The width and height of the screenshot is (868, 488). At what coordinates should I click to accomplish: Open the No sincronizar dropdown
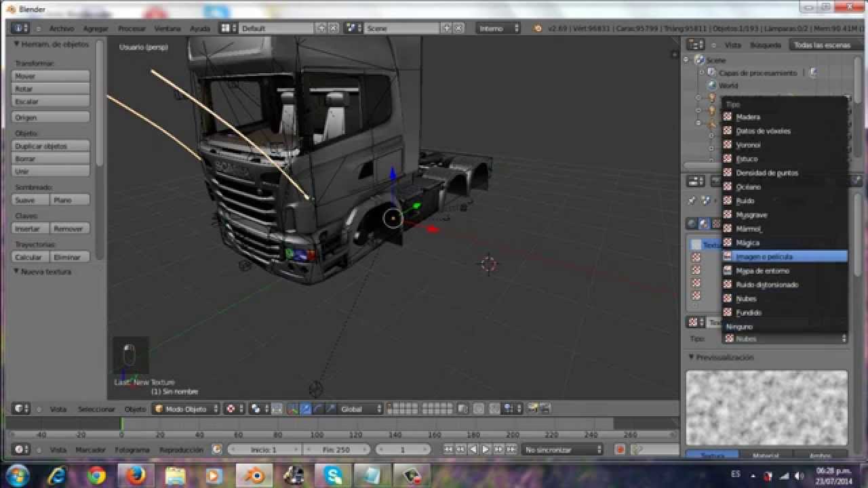tap(563, 449)
